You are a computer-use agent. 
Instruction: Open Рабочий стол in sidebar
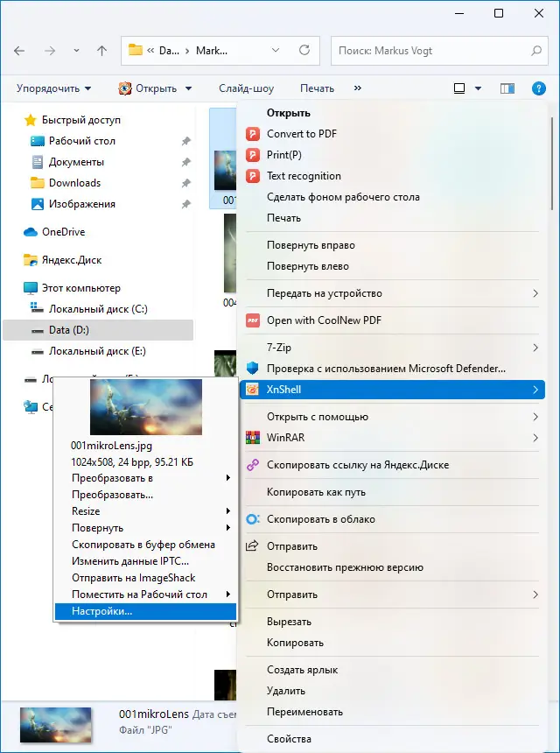pos(81,141)
